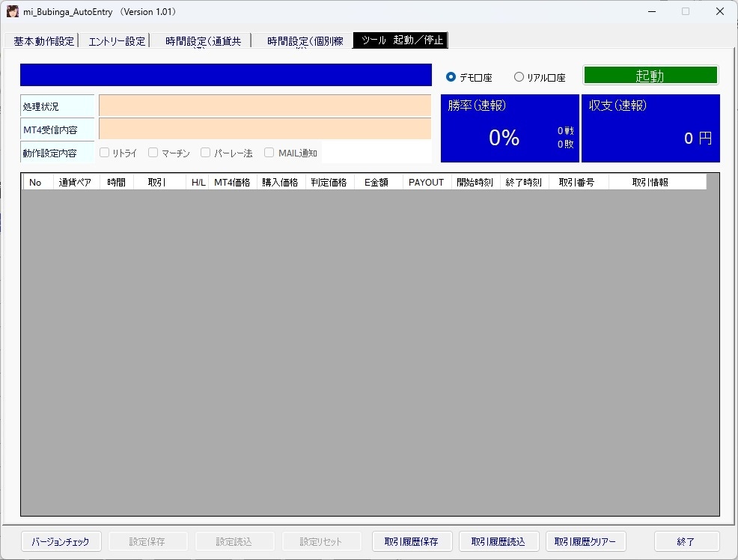Toggle the MAIL通知 checkbox

point(269,153)
